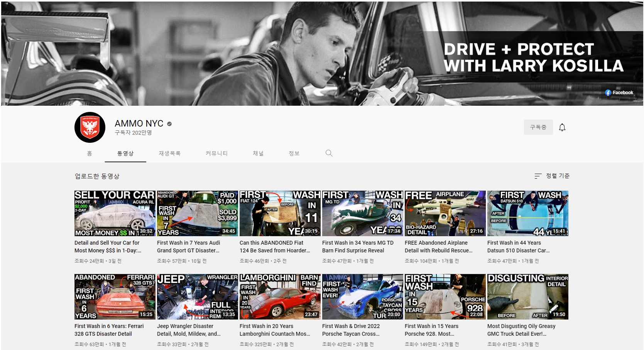Click the AMMO NYC channel name
The height and width of the screenshot is (350, 644).
139,123
